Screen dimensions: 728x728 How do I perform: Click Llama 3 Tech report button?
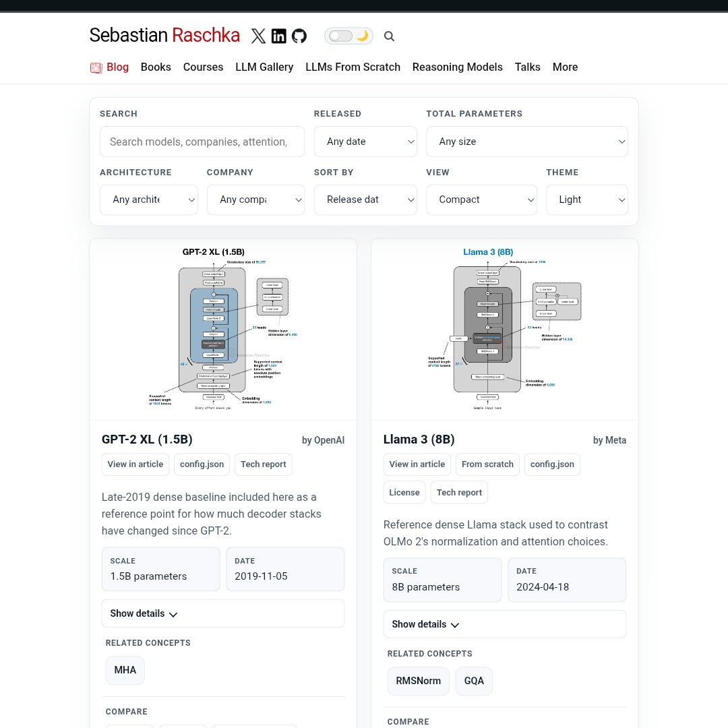pos(459,493)
